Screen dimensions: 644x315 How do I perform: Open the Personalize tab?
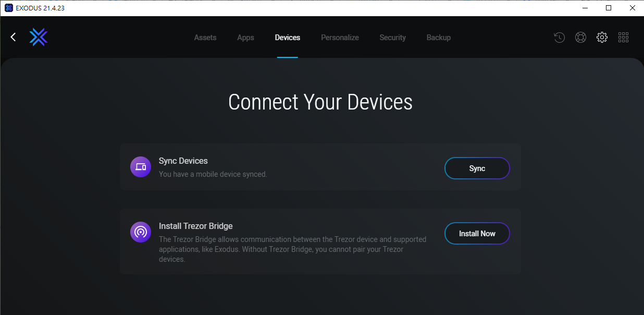(340, 38)
